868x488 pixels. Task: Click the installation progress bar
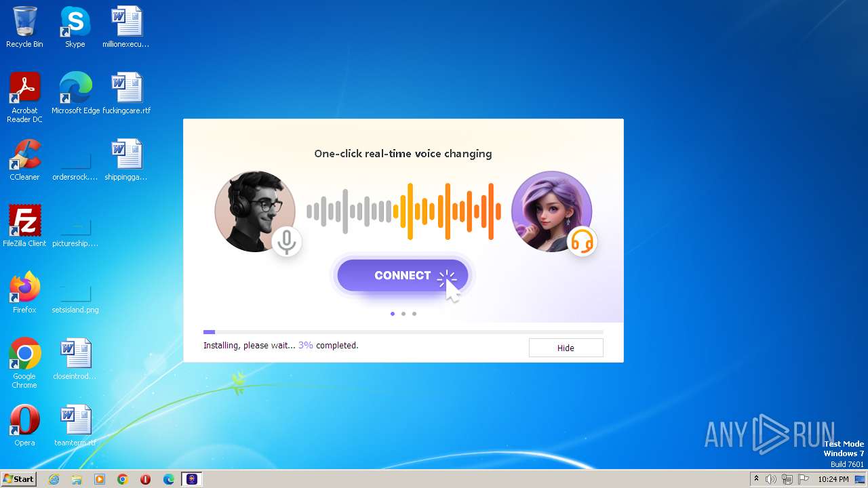[403, 332]
